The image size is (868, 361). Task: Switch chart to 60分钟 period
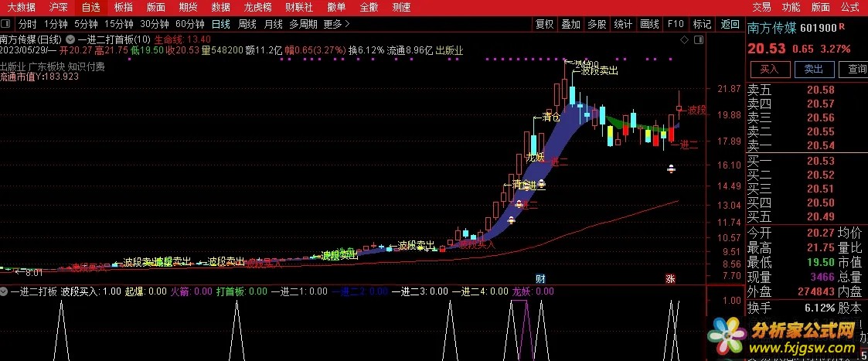tap(190, 25)
